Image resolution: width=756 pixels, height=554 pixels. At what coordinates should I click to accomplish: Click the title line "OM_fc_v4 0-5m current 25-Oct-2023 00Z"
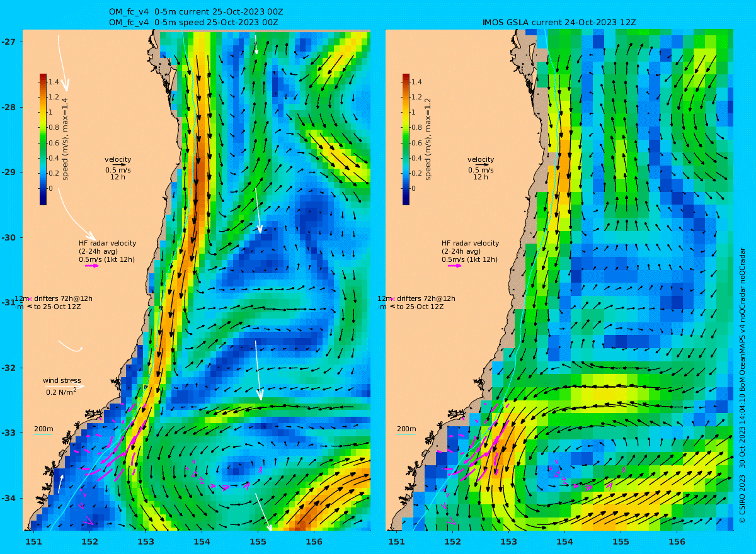pos(196,12)
